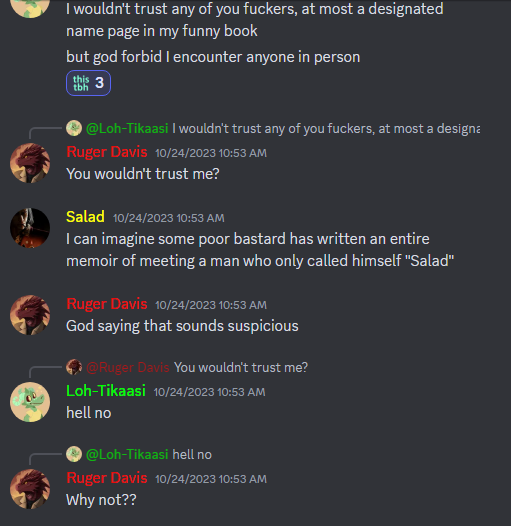Click small Loh-Tikaasi reply avatar above 'You wouldn't trust me?'
Viewport: 511px width, 526px height.
pos(74,128)
